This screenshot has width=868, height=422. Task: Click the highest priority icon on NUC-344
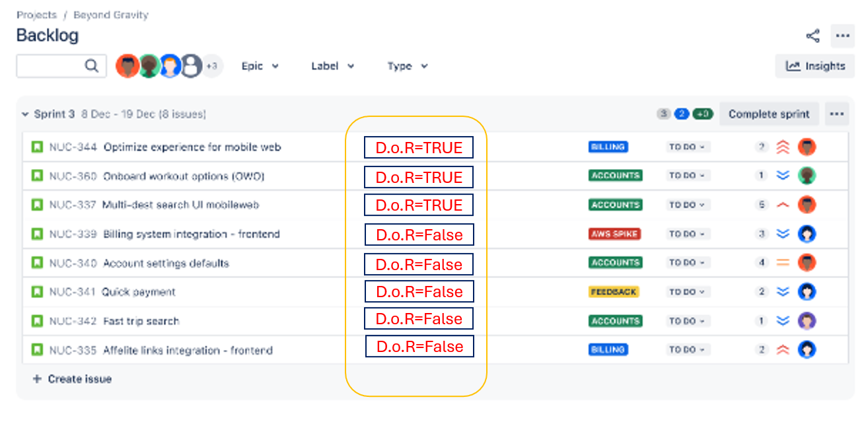click(x=783, y=147)
